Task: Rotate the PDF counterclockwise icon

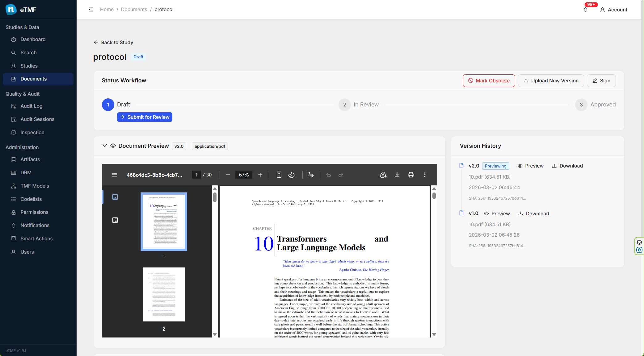Action: [291, 175]
